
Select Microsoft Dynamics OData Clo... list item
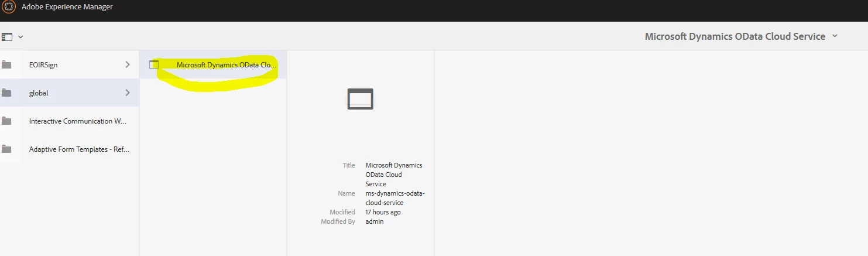(x=213, y=64)
